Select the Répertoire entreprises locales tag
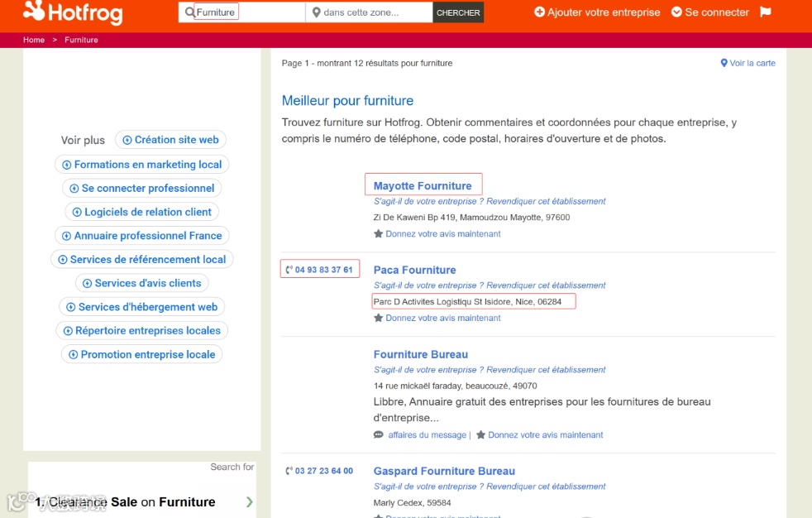This screenshot has width=812, height=518. click(142, 331)
